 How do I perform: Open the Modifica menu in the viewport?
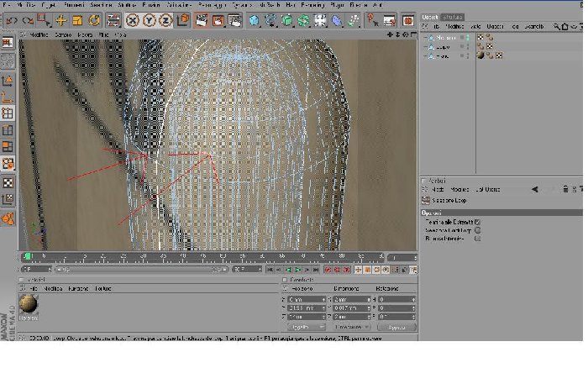click(39, 34)
